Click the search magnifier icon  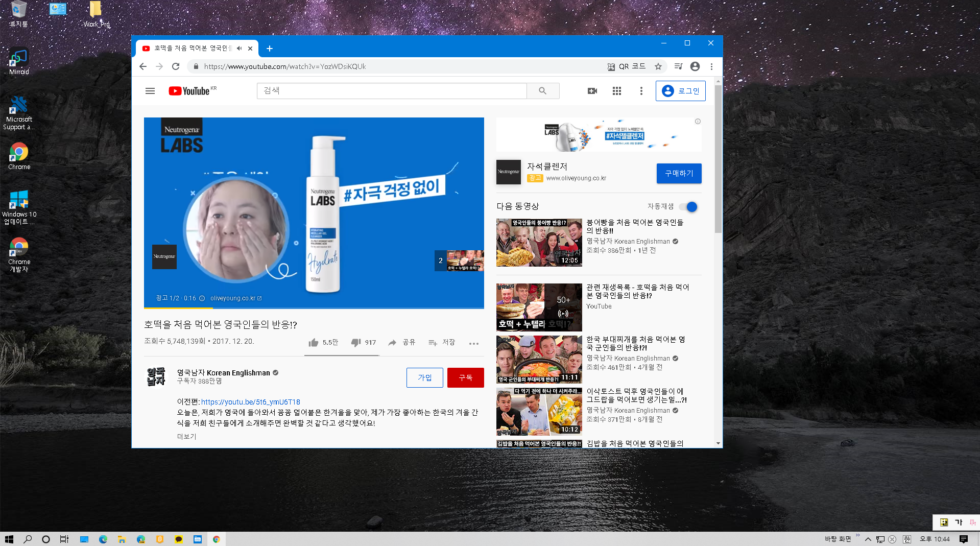click(542, 90)
